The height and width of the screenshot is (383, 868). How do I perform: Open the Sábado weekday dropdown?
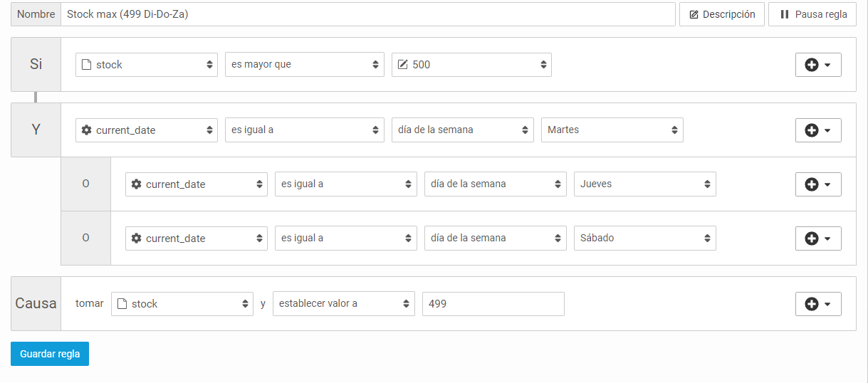coord(645,238)
